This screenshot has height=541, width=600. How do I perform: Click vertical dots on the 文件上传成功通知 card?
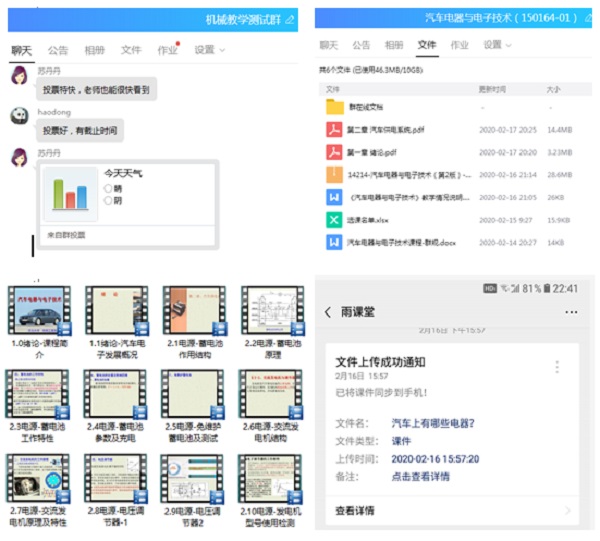(x=557, y=367)
